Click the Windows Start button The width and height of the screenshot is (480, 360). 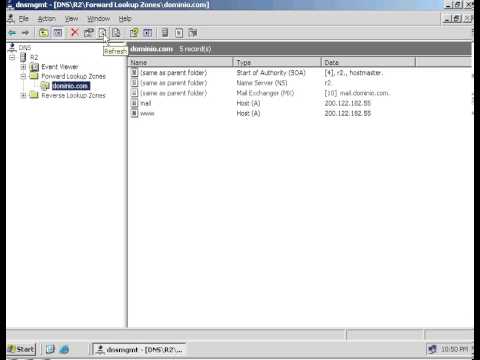tap(21, 349)
